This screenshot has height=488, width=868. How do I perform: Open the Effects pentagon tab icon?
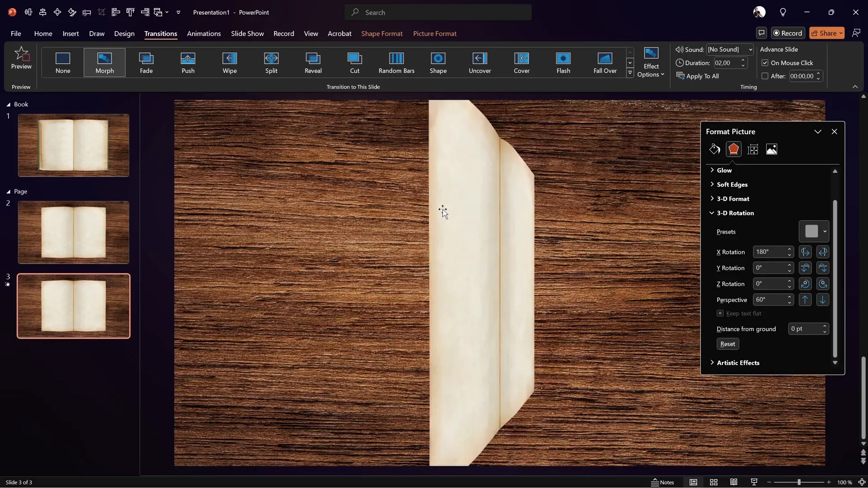(734, 149)
